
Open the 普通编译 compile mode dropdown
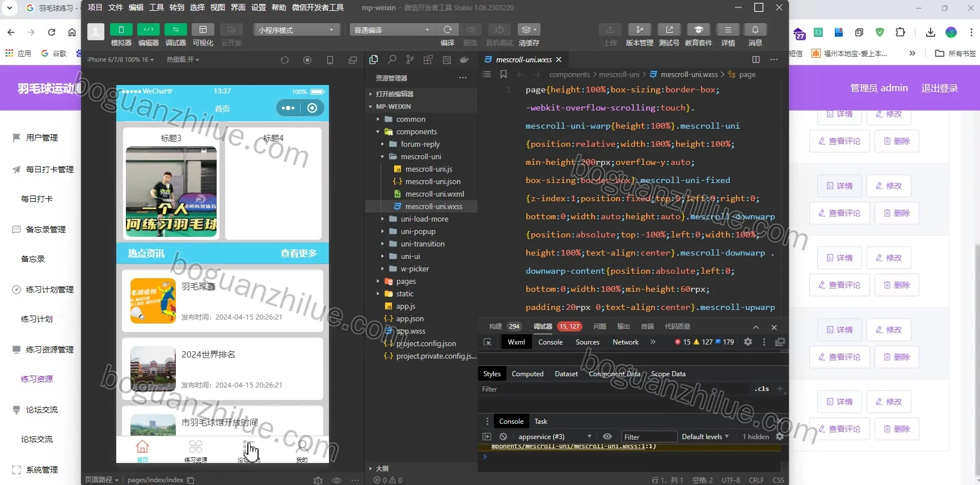392,30
